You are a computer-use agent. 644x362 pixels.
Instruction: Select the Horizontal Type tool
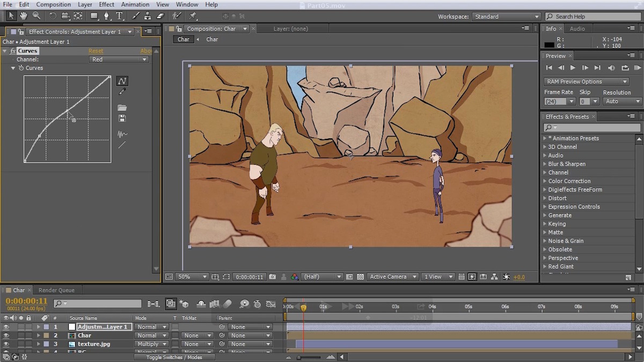119,16
